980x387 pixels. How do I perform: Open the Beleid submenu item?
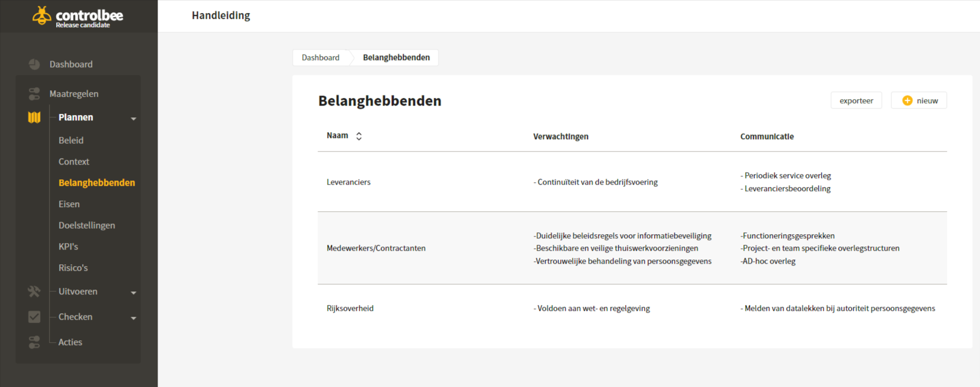click(x=71, y=140)
